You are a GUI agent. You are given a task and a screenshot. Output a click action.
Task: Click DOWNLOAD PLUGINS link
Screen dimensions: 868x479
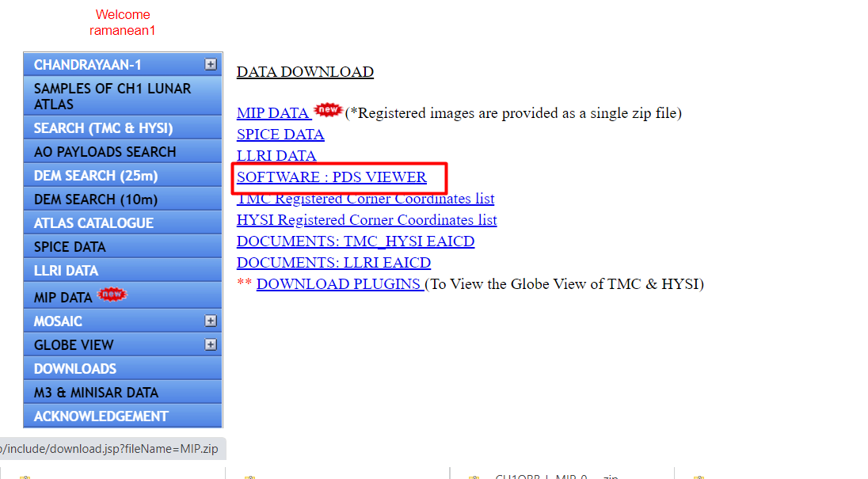point(339,283)
